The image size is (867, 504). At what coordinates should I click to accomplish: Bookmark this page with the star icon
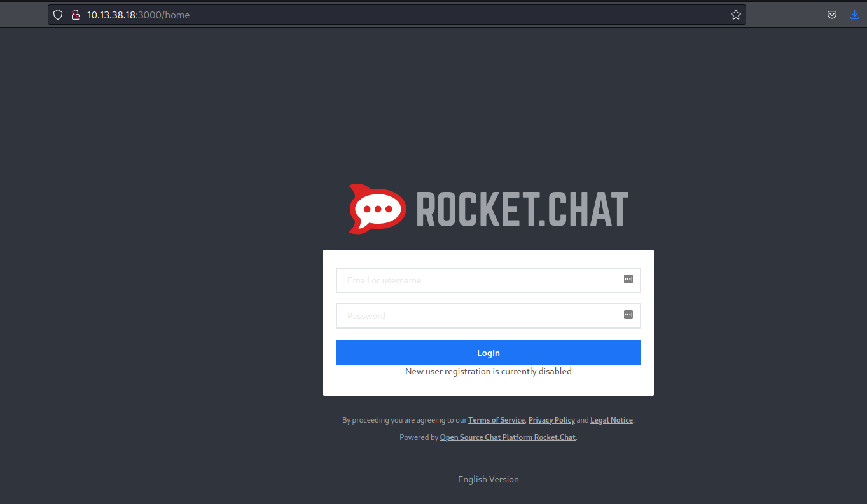736,15
